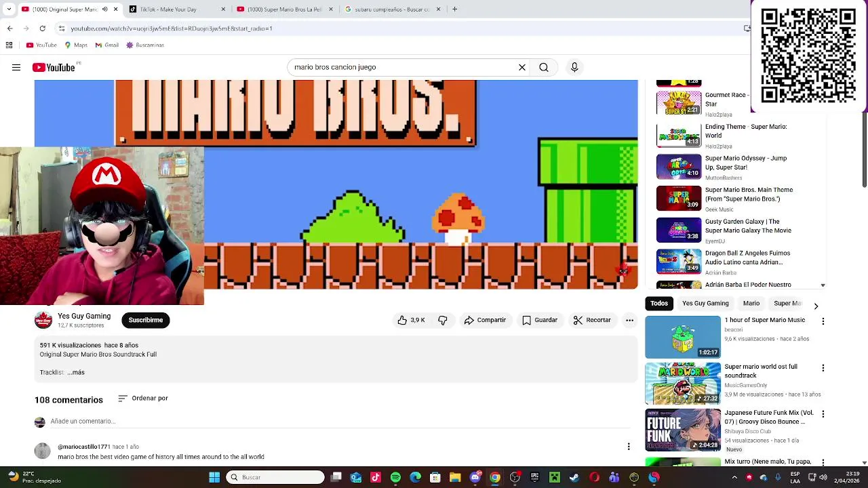Open the Yes Guy Gaming channel name
Viewport: 868px width, 488px height.
[84, 316]
